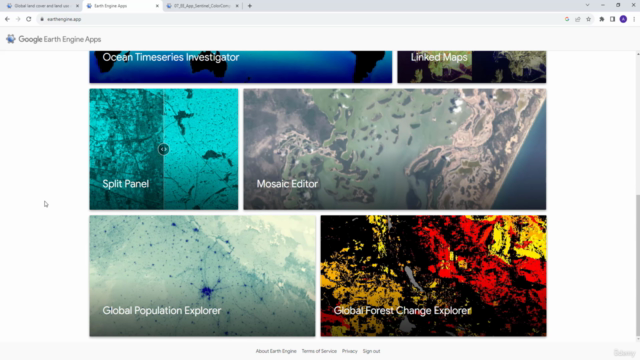Open the Split Panel app card
Screen dimensions: 640x360
click(x=164, y=149)
